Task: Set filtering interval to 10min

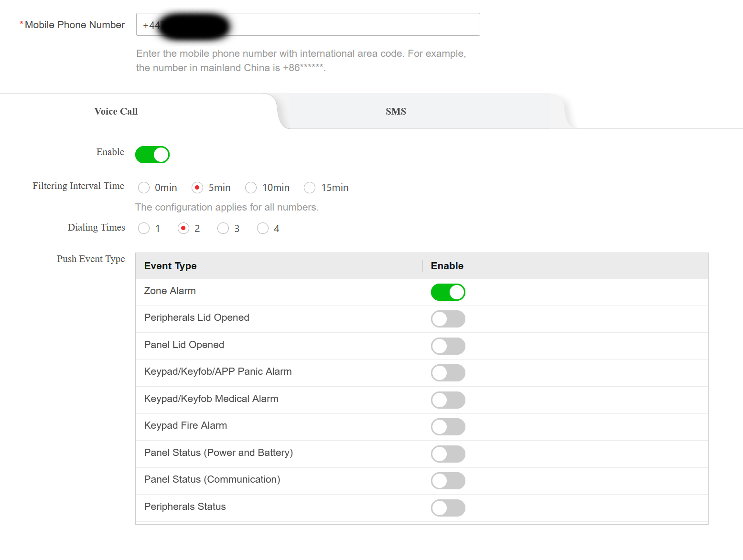Action: (x=251, y=188)
